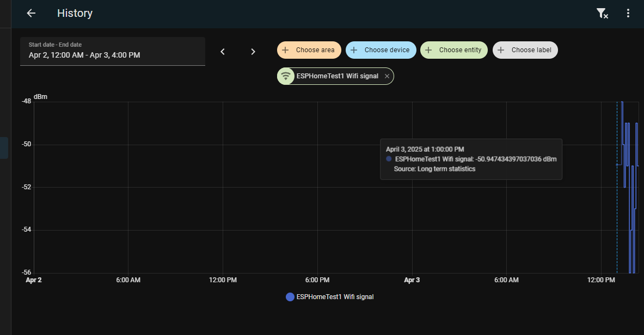The height and width of the screenshot is (335, 644).
Task: Click plus icon on Choose area
Action: pyautogui.click(x=285, y=50)
